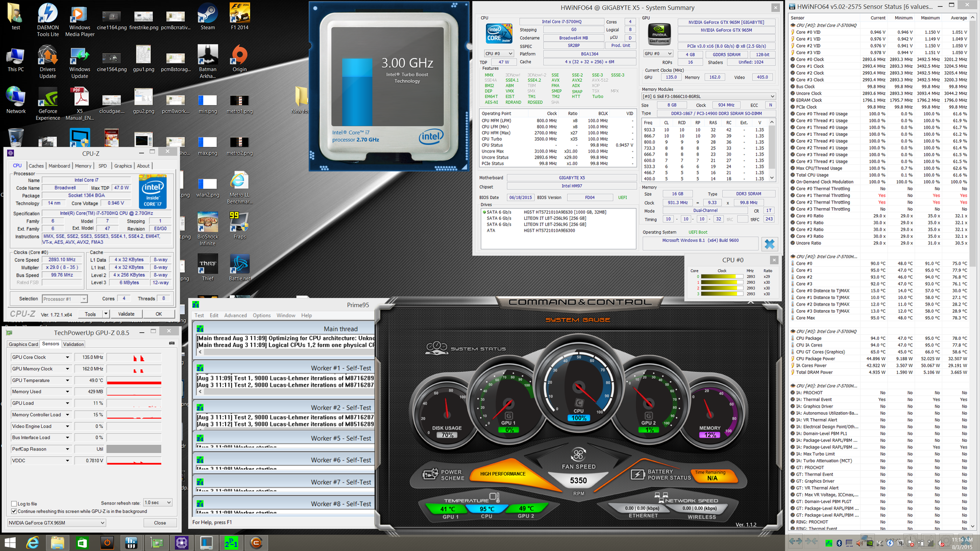Open Internet Explorer from the taskbar
The image size is (980, 551).
click(x=33, y=543)
